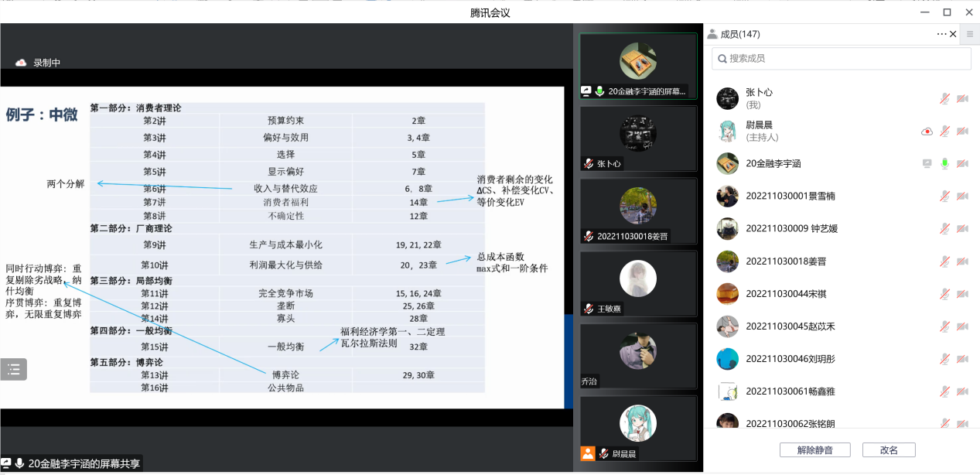Toggle the muted microphone for 张卜心 (我)
The height and width of the screenshot is (475, 980).
[944, 98]
